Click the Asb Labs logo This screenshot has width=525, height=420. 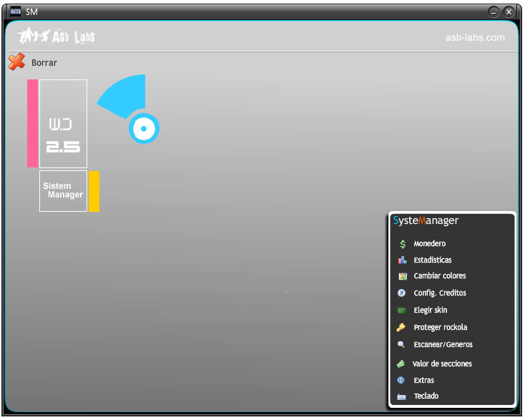click(57, 36)
